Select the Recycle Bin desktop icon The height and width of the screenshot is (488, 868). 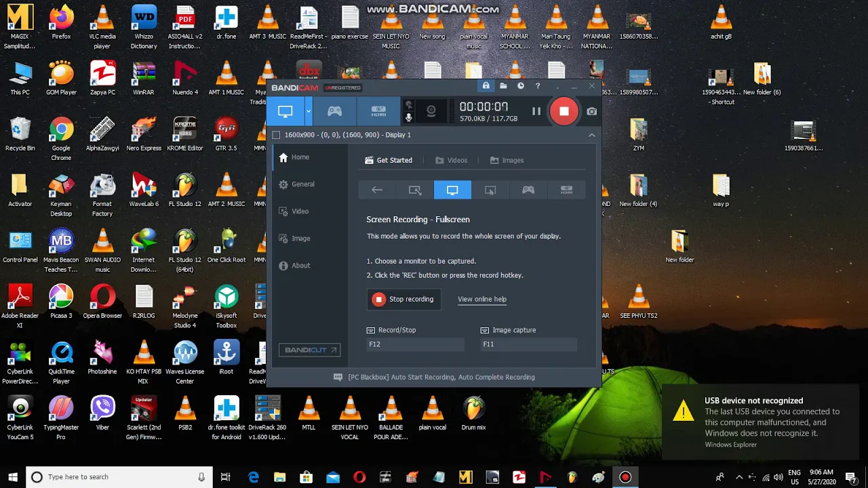tap(20, 134)
